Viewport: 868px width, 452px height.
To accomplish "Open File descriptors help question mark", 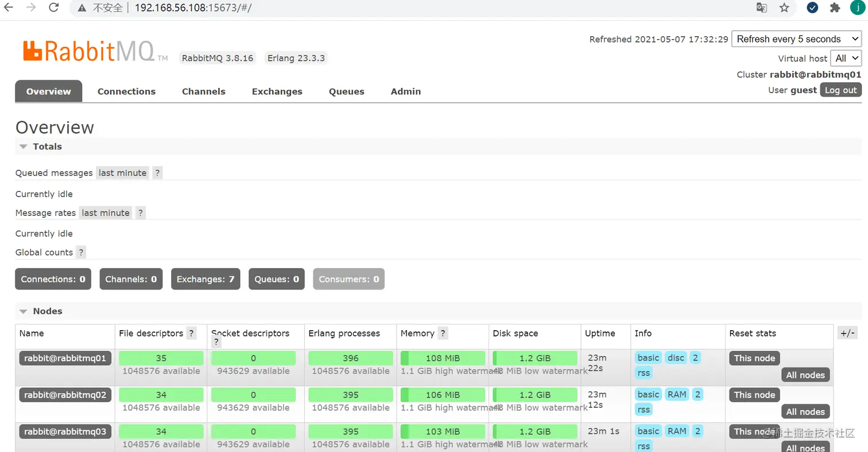I will [x=191, y=333].
